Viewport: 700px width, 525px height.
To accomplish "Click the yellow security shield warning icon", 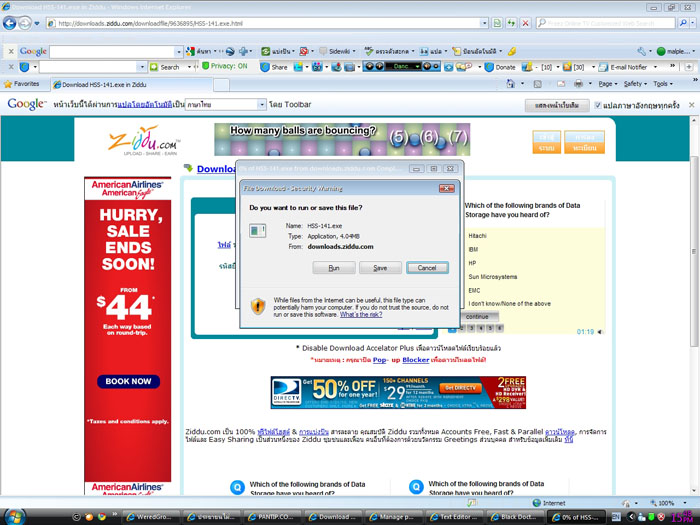I will click(258, 306).
